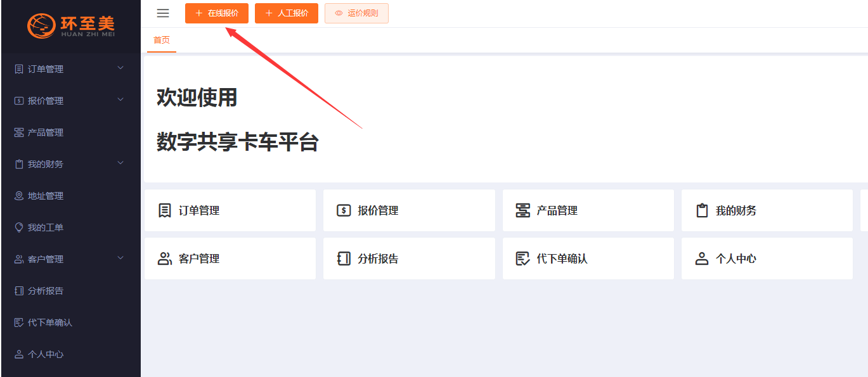Click the 分析报告 card notebook icon
The height and width of the screenshot is (377, 868).
tap(344, 259)
